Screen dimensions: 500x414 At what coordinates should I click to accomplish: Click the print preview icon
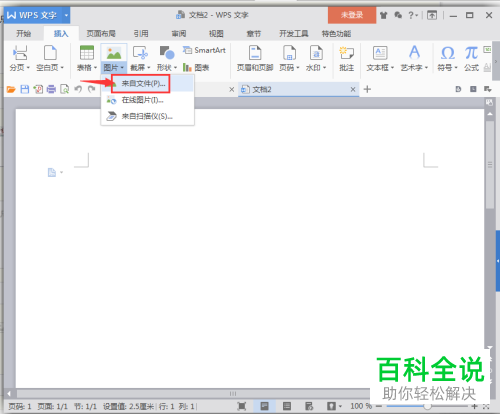pos(65,89)
